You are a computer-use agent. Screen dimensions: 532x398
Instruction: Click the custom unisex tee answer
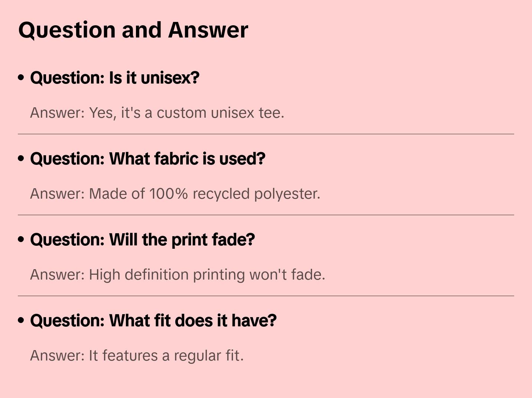pos(157,113)
